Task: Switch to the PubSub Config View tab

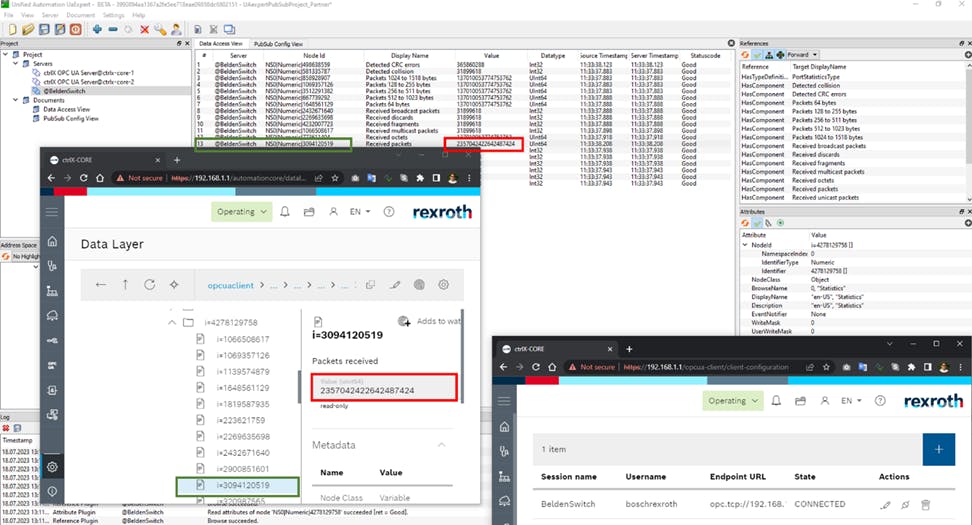Action: click(x=278, y=44)
